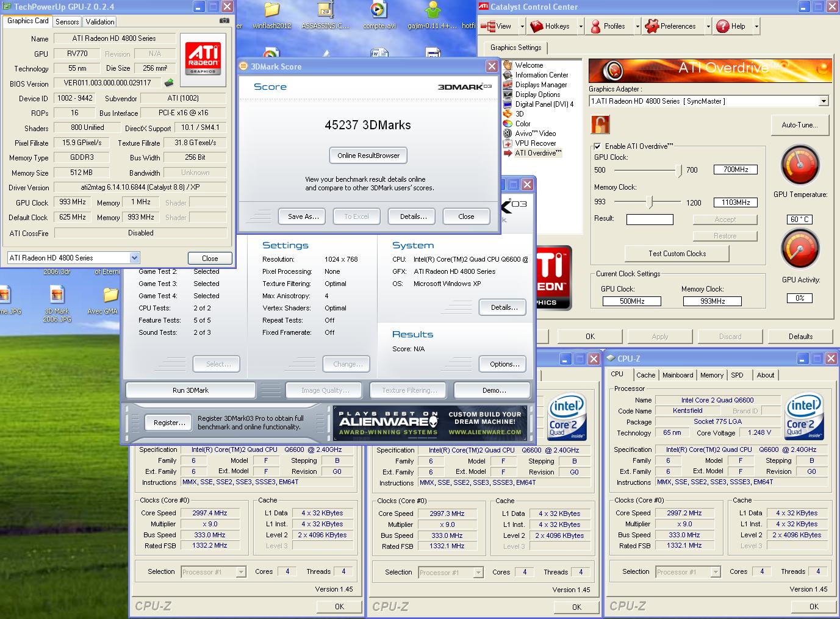
Task: Click the BIOS save chip icon in GPU-Z
Action: click(x=169, y=83)
